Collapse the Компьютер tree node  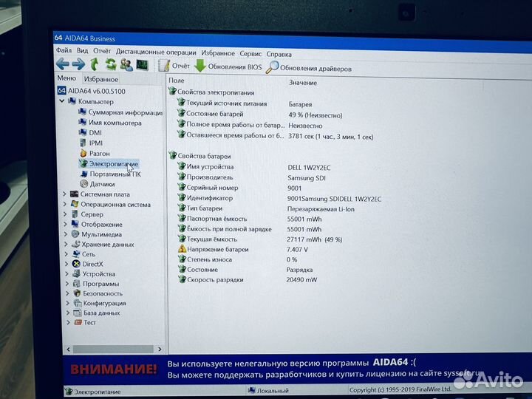[62, 101]
